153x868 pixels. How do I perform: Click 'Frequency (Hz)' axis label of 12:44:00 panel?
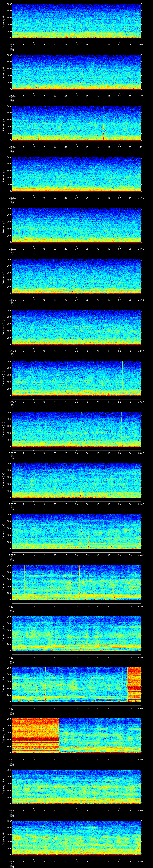pos(3,787)
